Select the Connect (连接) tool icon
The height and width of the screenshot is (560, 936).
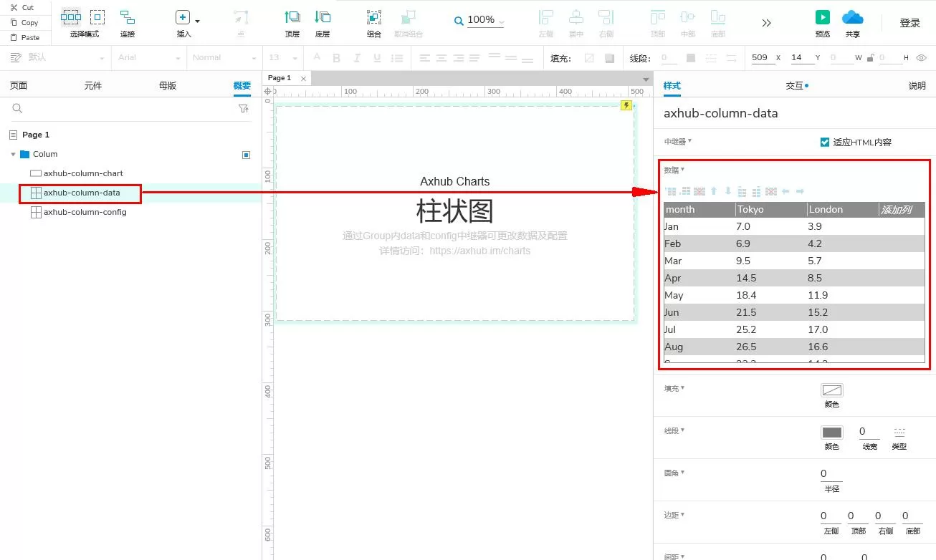click(127, 17)
